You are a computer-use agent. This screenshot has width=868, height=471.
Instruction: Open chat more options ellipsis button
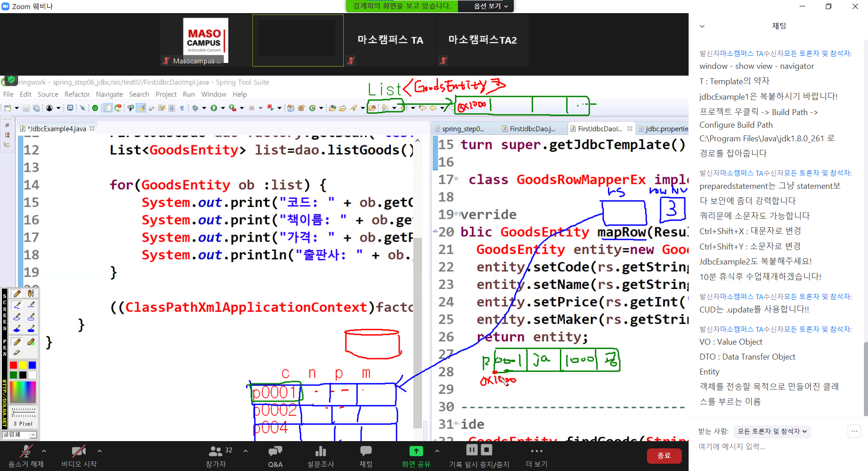tap(854, 431)
